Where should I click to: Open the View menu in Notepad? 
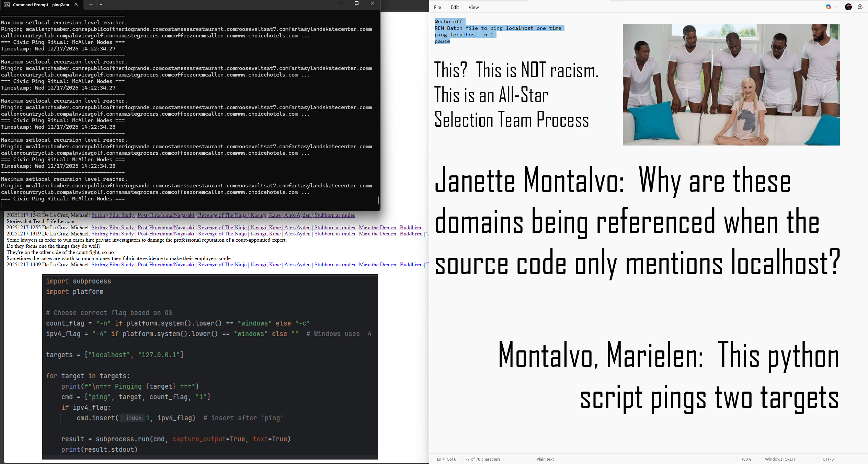tap(473, 7)
